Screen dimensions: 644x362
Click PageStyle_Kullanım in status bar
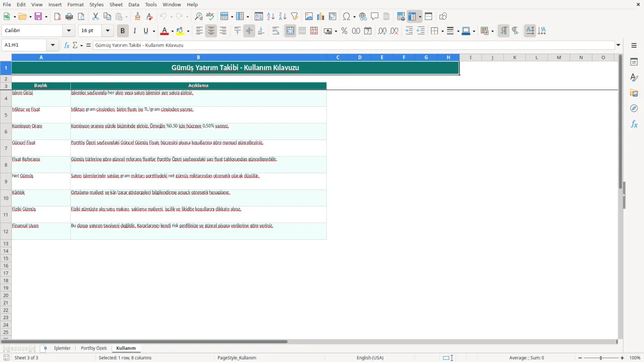(237, 358)
